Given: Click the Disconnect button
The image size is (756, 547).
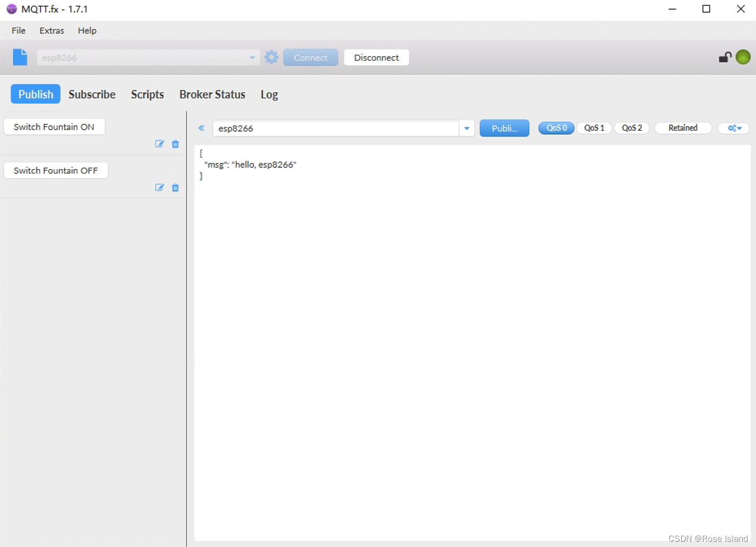Looking at the screenshot, I should [x=376, y=57].
